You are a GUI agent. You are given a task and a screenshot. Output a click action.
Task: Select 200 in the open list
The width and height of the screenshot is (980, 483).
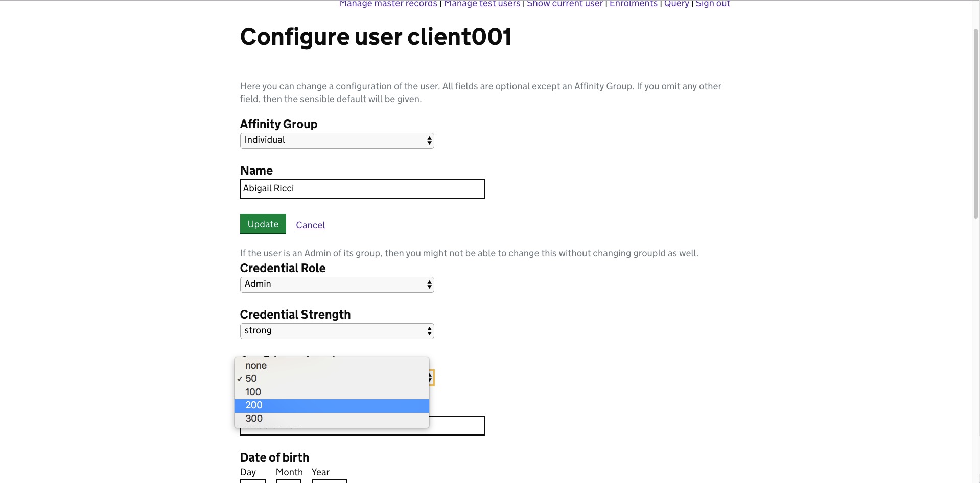pos(332,405)
